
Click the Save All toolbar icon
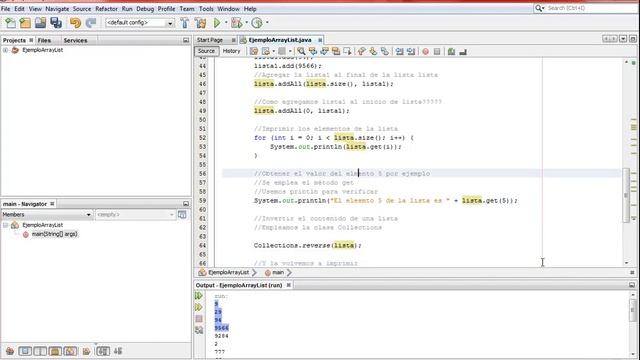[x=56, y=23]
